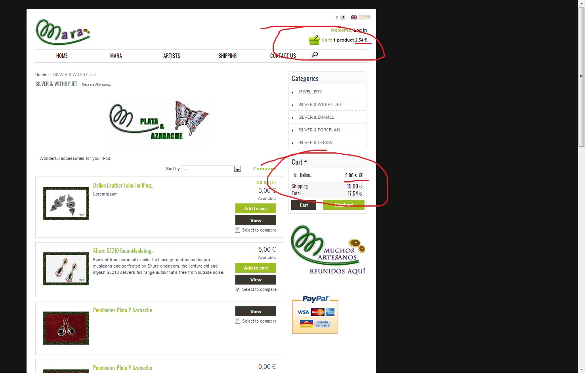Switch language with the UK flag

pyautogui.click(x=353, y=17)
